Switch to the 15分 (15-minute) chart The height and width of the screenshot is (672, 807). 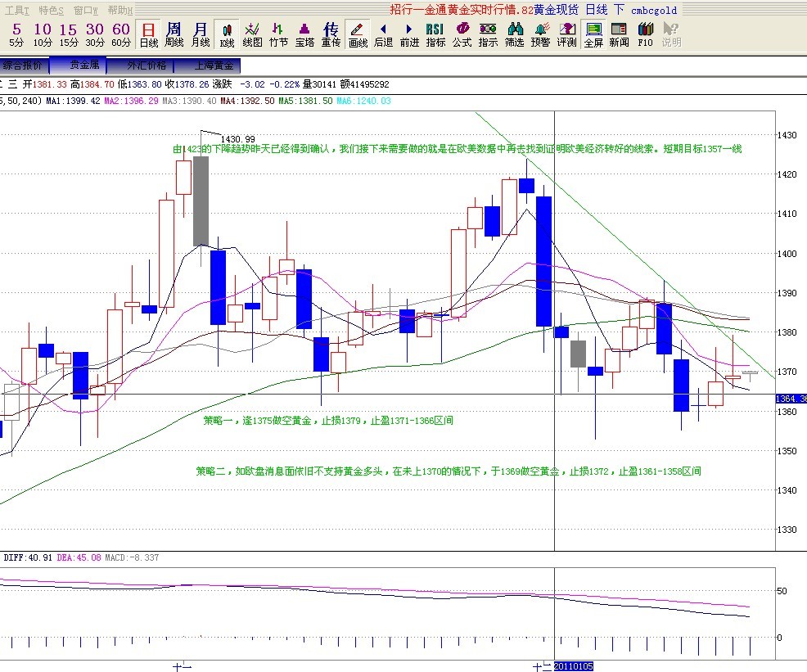click(69, 35)
